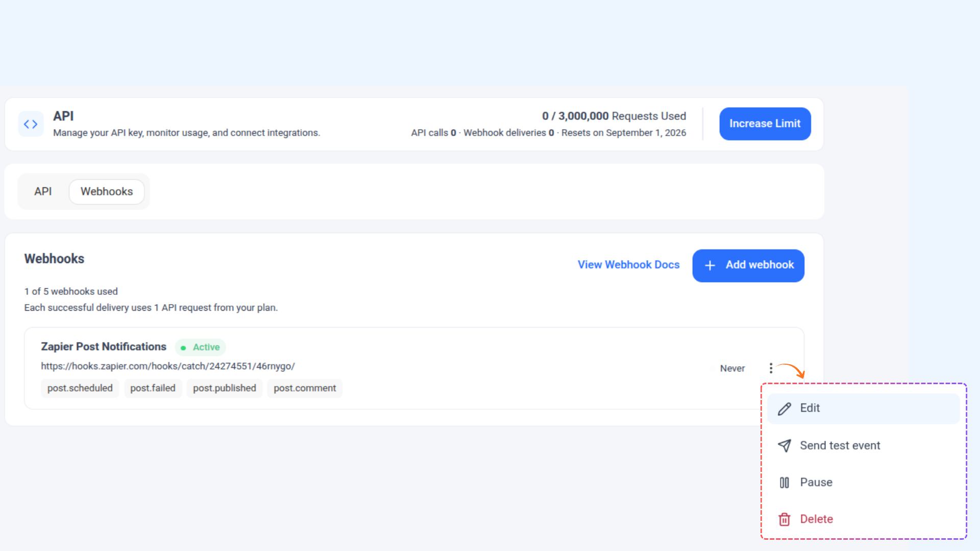Click the plus icon in Add webhook

(x=709, y=265)
